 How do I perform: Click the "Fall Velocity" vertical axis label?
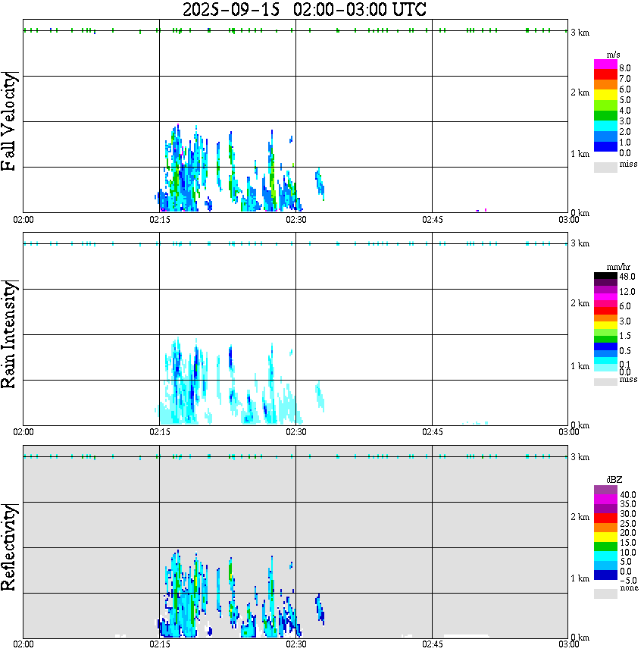9,121
